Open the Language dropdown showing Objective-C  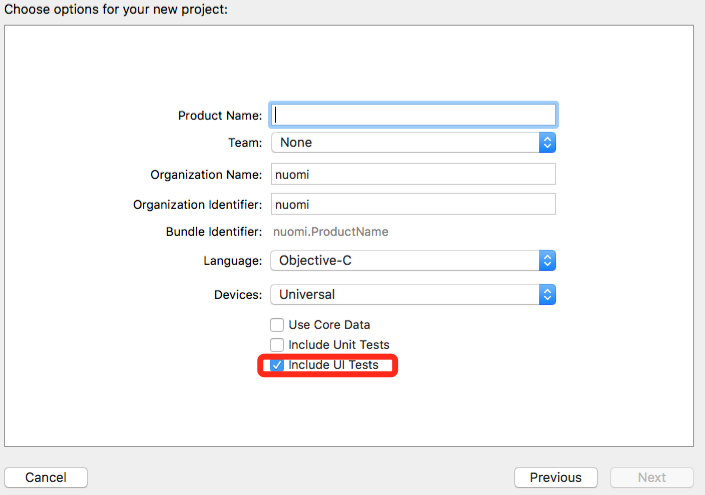[x=405, y=261]
